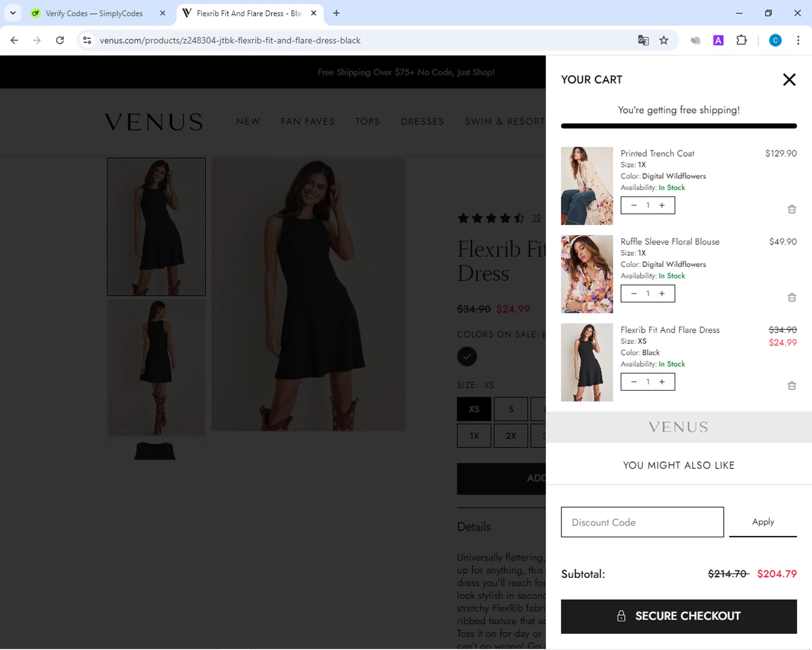Open the DRESSES menu
The image size is (812, 650).
(x=422, y=121)
